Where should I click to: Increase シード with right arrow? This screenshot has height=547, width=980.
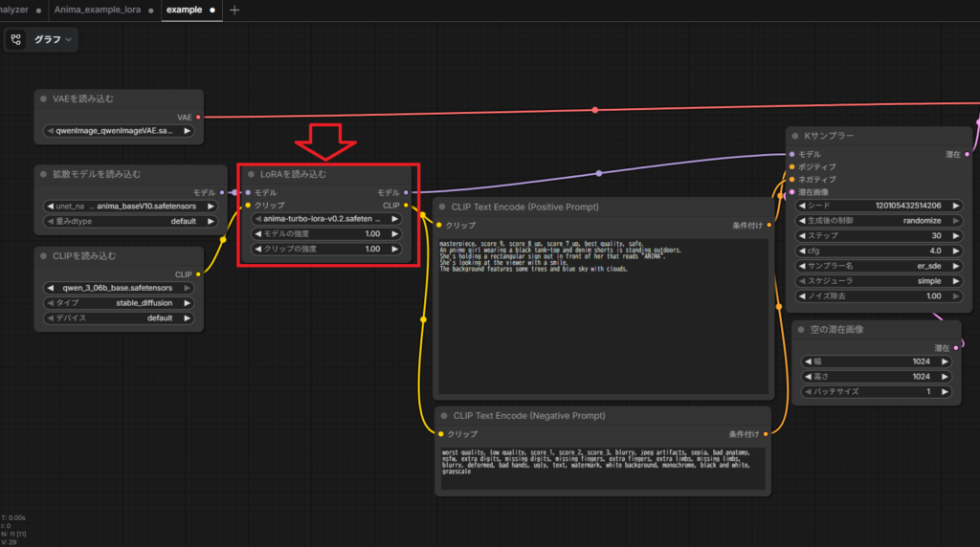(956, 206)
